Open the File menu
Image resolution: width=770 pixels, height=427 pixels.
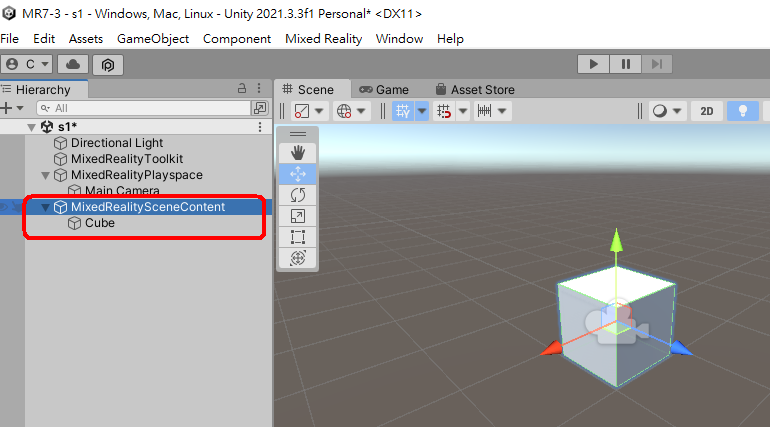tap(10, 39)
